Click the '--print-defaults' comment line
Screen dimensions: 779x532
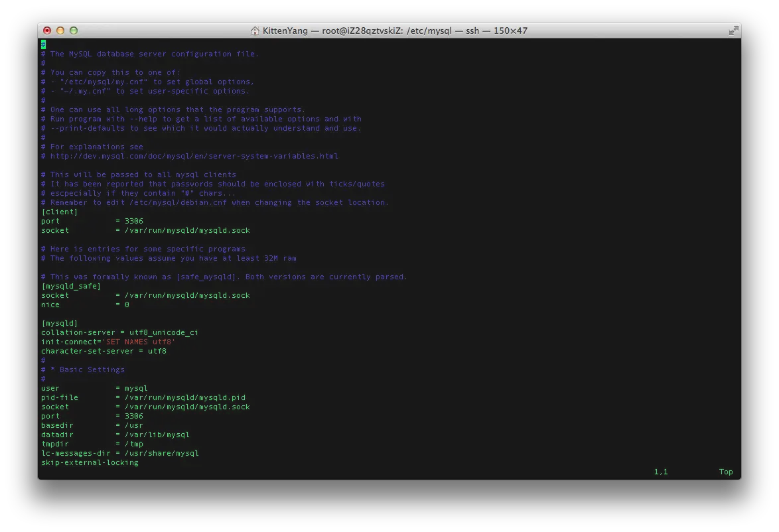[201, 129]
